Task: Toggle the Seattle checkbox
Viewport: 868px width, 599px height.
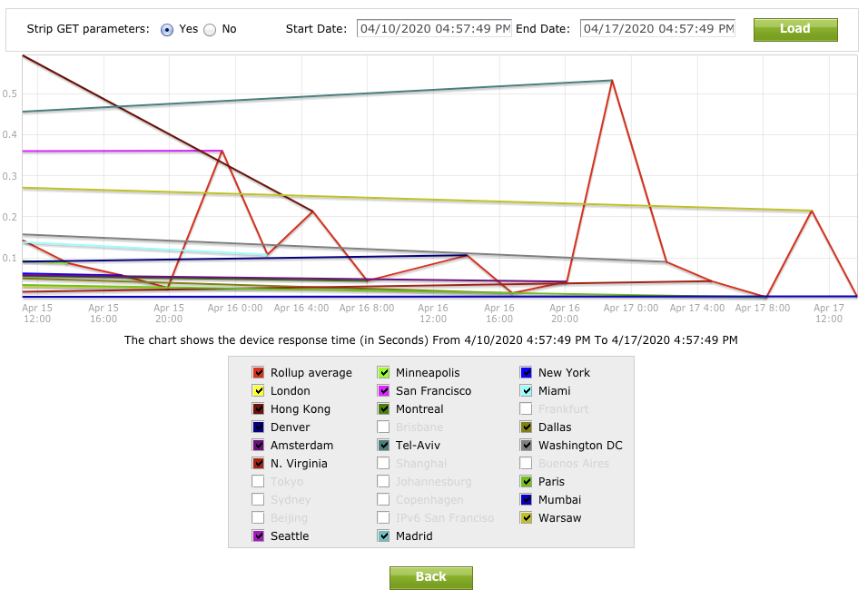Action: tap(258, 536)
